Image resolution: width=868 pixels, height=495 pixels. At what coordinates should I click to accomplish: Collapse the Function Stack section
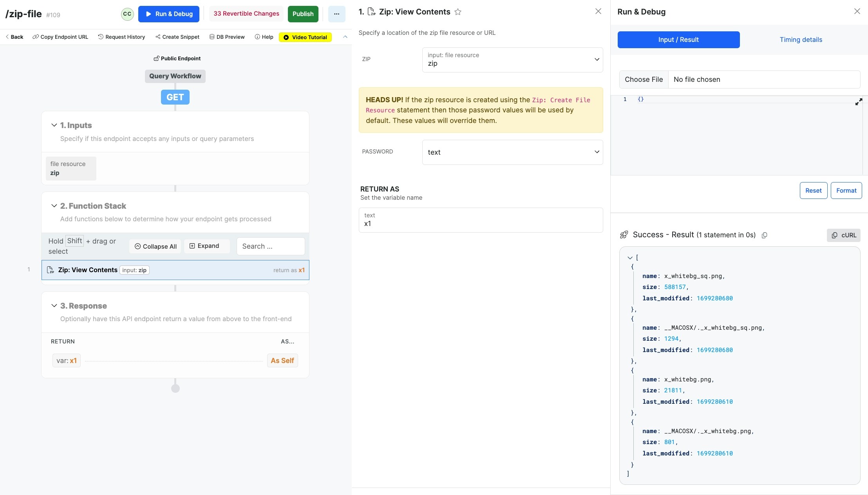click(x=54, y=206)
